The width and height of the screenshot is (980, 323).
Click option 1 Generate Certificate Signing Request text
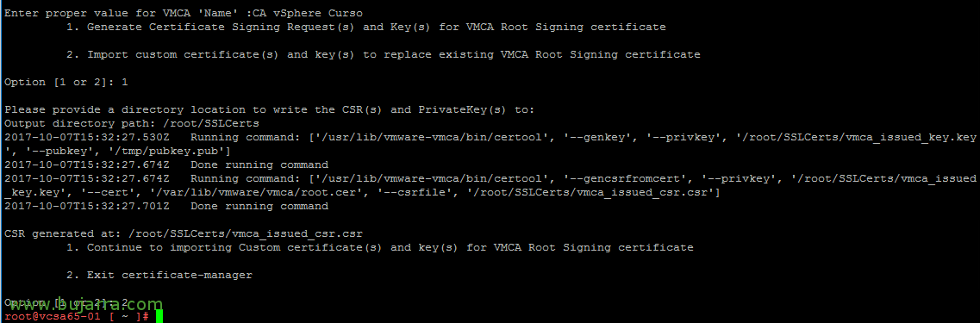pos(365,27)
